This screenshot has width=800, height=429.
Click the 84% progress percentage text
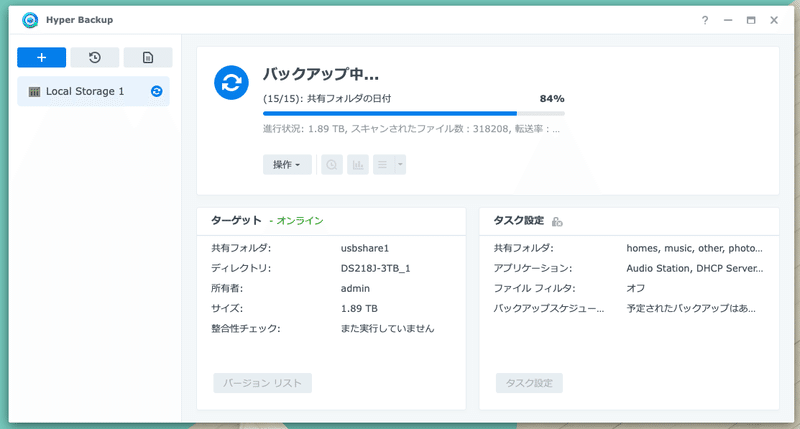552,98
